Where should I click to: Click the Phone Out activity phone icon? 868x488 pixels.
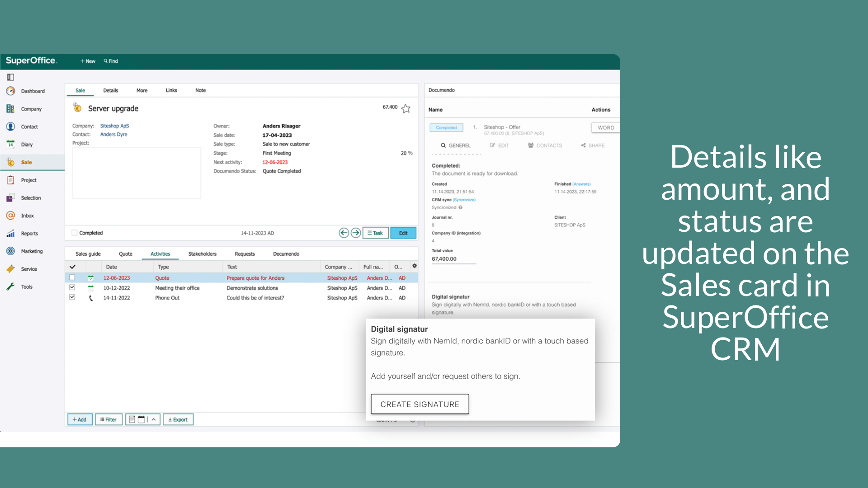pyautogui.click(x=91, y=298)
